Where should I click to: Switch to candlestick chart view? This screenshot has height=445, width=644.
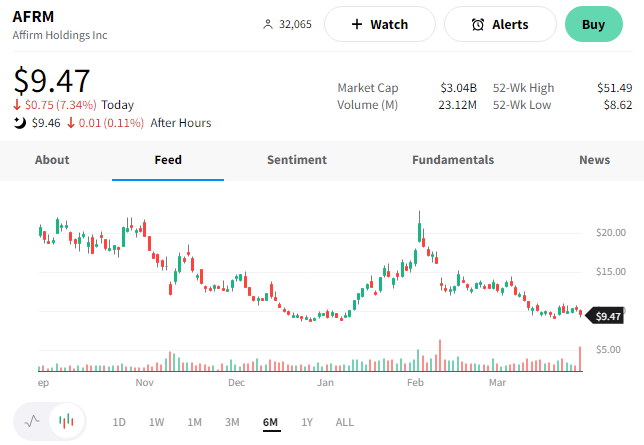click(66, 421)
